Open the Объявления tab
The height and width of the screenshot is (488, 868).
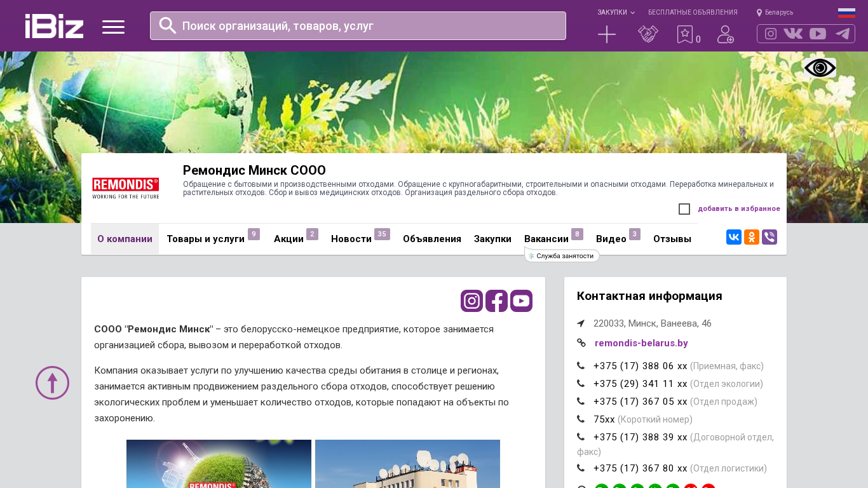coord(432,239)
